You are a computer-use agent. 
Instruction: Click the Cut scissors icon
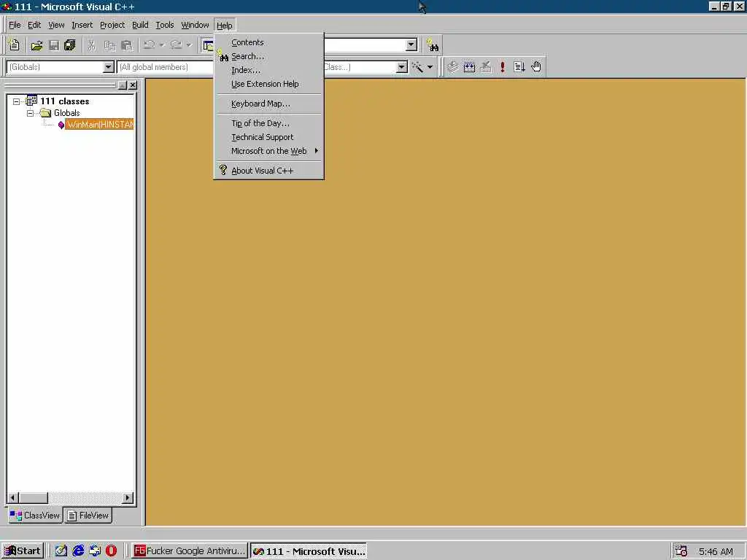coord(92,45)
